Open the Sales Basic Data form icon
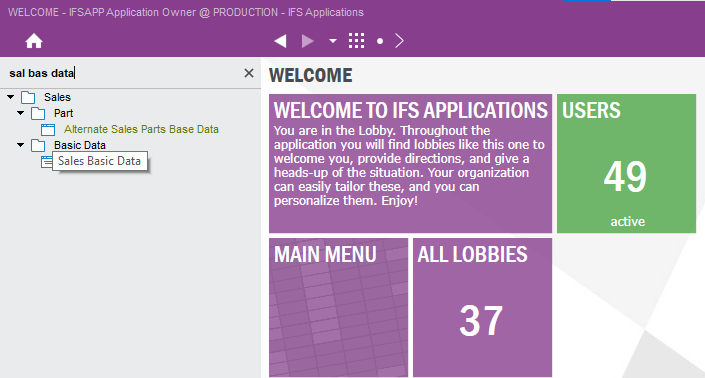The image size is (705, 378). tap(46, 161)
